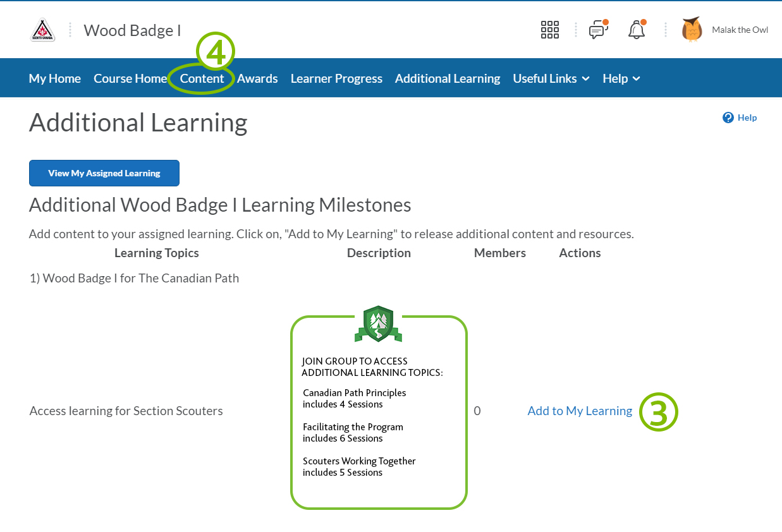Select Additional Learning in navbar
Screen dimensions: 782x532
448,78
